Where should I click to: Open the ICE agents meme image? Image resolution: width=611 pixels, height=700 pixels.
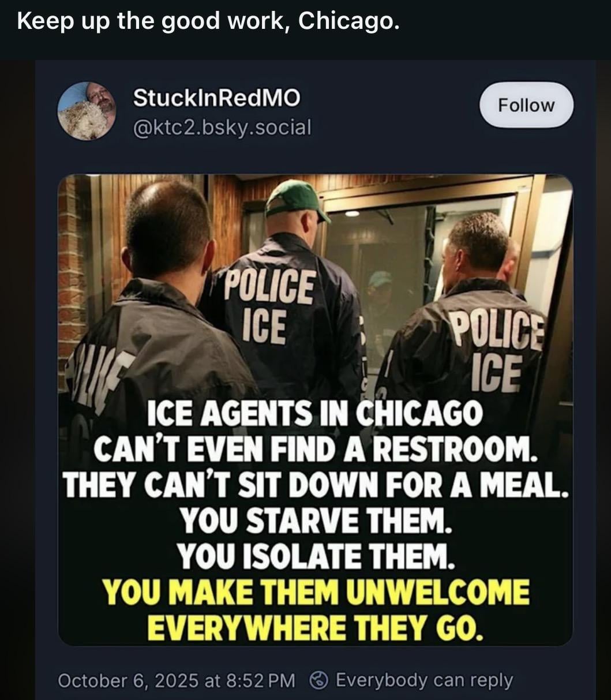pos(315,410)
